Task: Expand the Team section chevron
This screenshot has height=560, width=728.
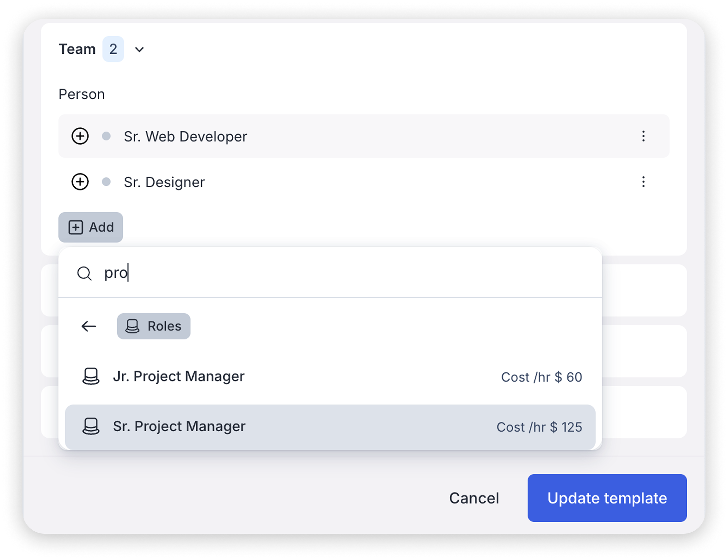Action: coord(139,49)
